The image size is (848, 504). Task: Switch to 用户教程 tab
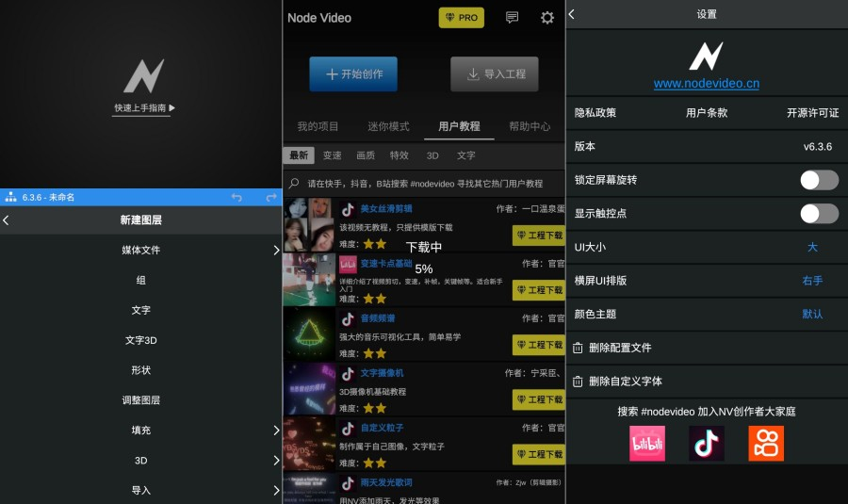[x=459, y=126]
